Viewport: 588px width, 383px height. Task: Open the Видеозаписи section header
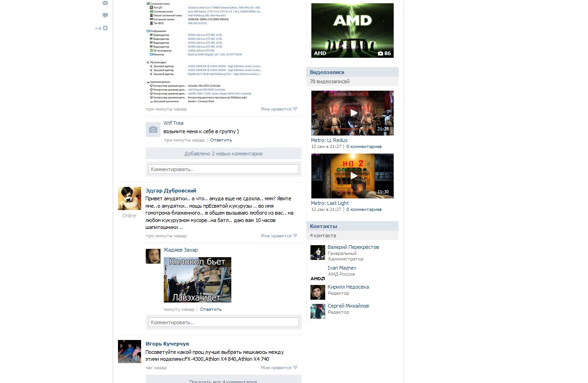327,72
